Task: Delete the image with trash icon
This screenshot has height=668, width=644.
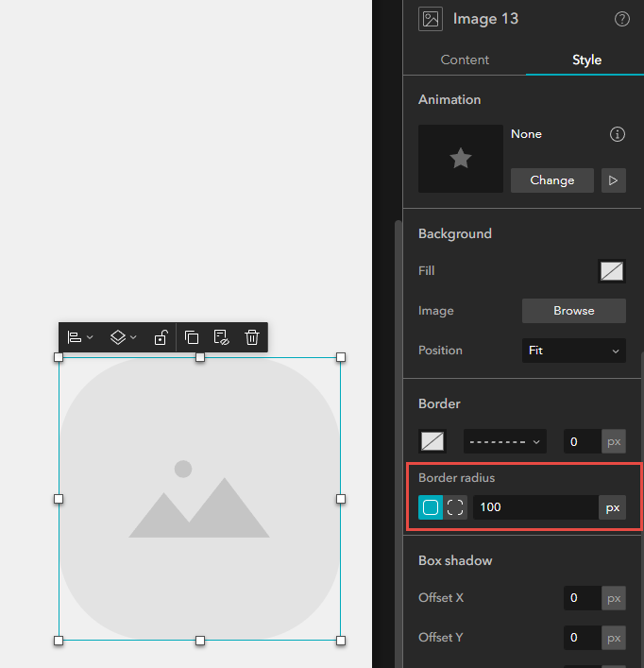Action: click(x=252, y=337)
